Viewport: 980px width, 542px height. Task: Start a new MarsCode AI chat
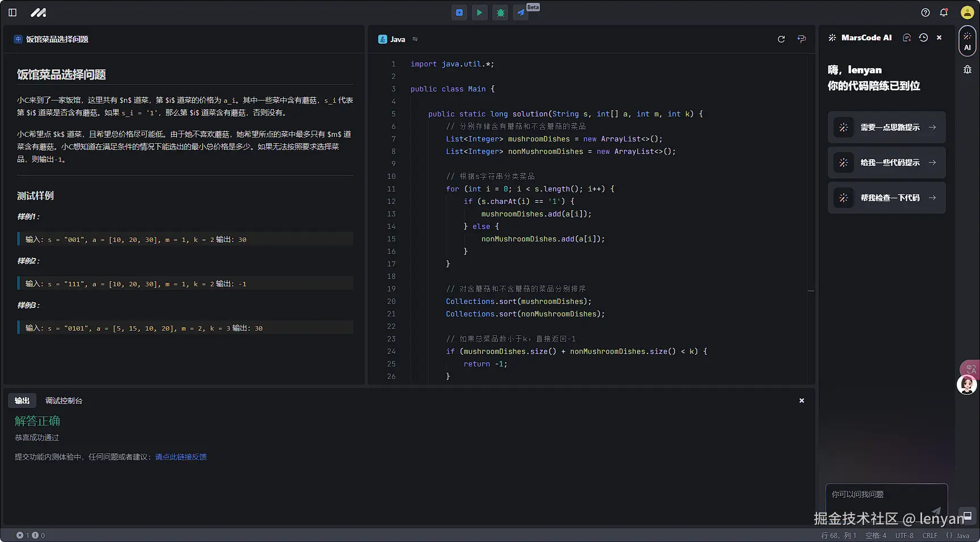907,37
